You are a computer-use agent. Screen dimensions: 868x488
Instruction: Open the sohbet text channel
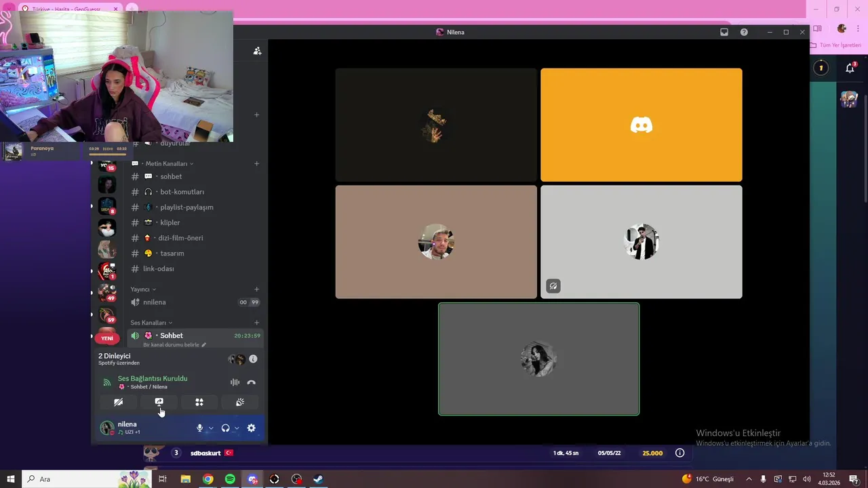click(195, 176)
